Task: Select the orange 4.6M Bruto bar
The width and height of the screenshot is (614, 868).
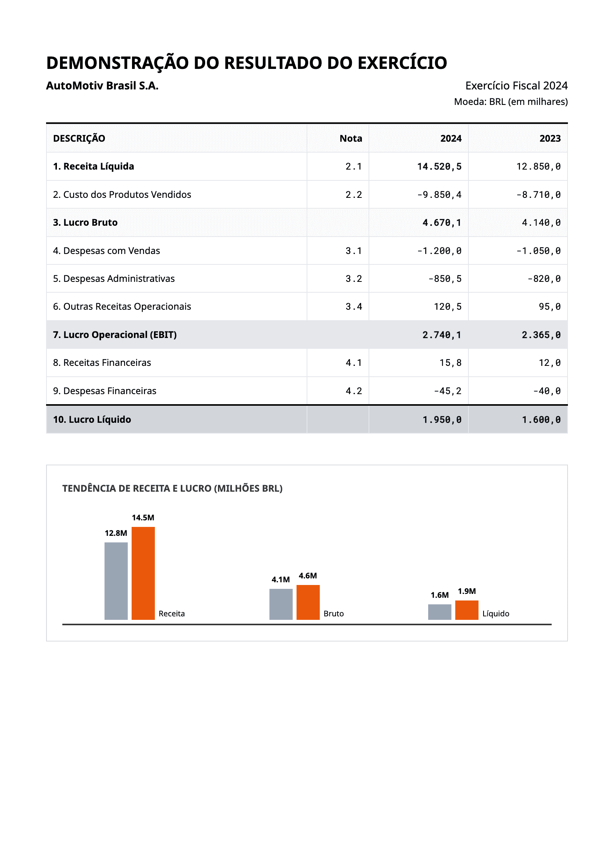Action: [x=308, y=602]
